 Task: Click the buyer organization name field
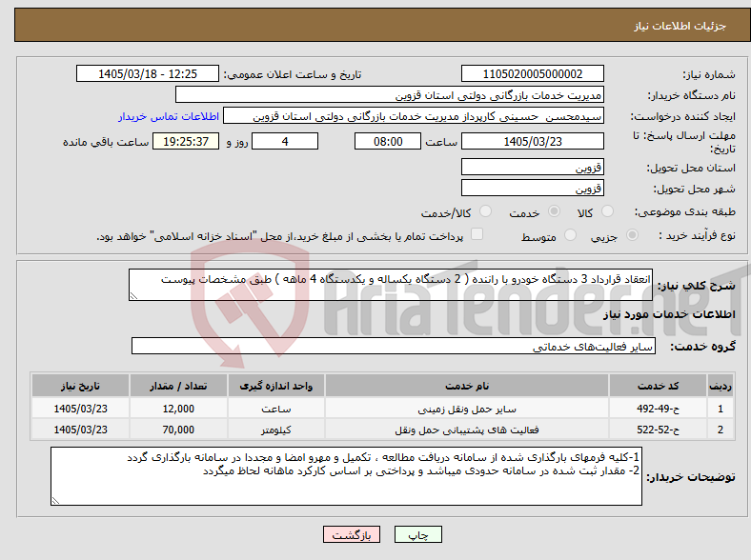(390, 95)
